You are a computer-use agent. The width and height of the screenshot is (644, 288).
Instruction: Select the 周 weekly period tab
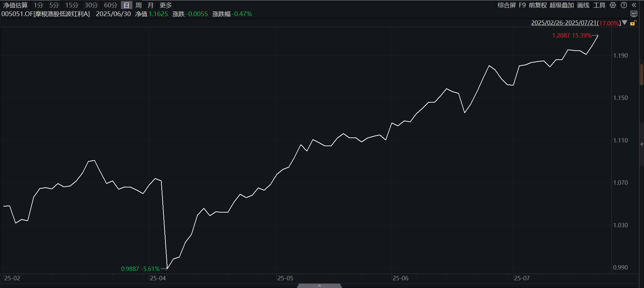[x=139, y=5]
